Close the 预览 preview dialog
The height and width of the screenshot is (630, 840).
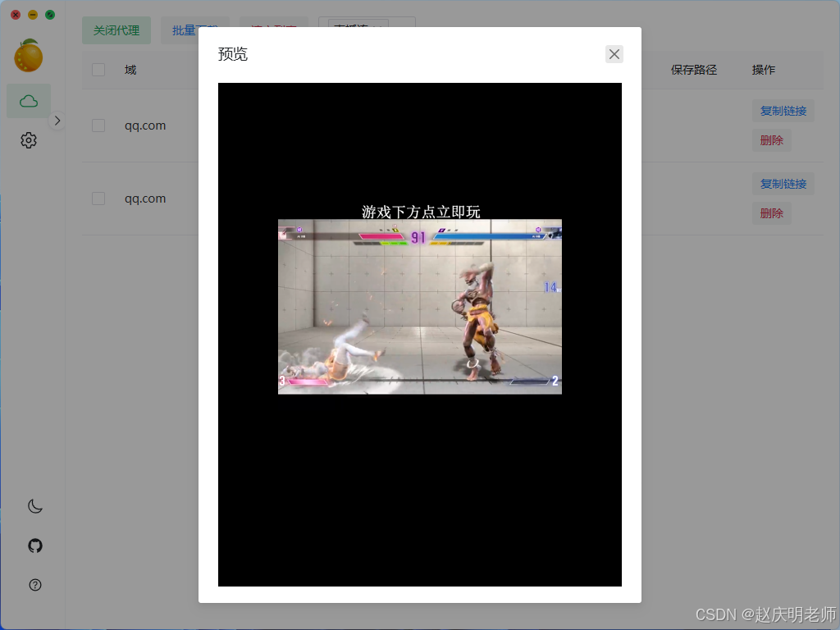click(x=614, y=54)
